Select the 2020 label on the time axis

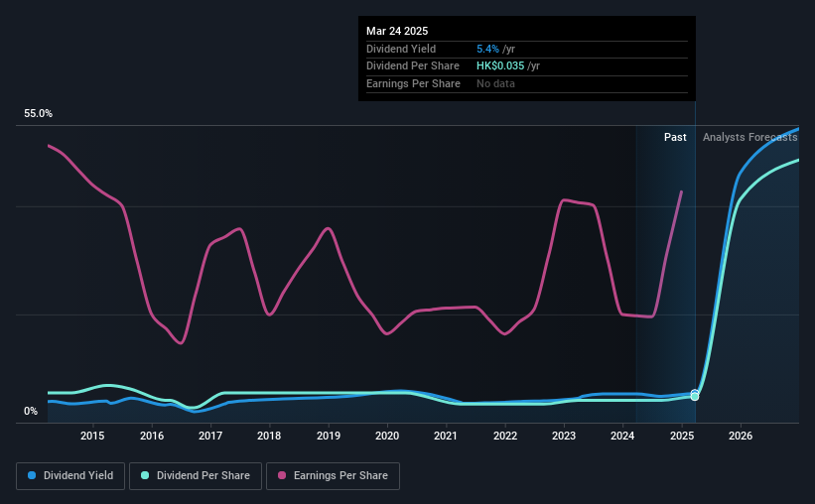coord(387,436)
